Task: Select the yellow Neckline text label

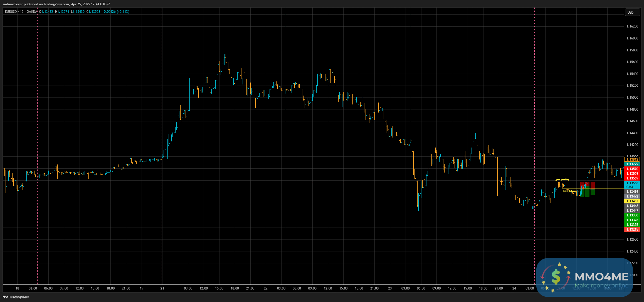Action: 570,191
